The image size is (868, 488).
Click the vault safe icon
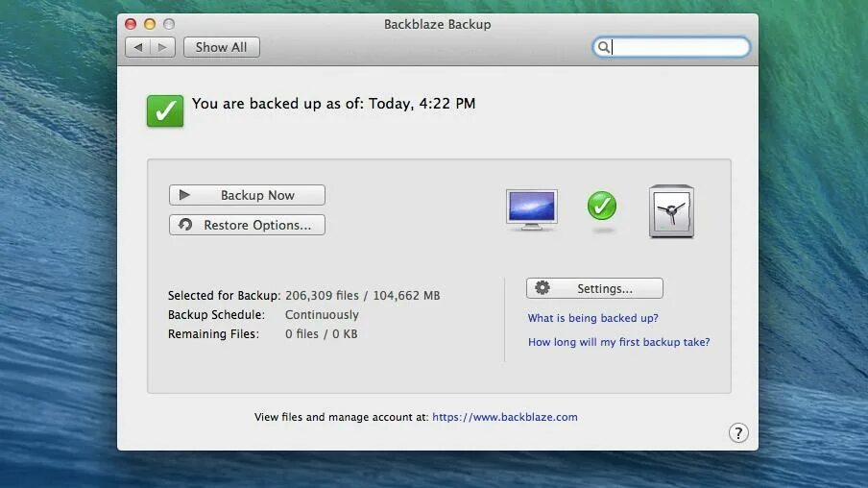[671, 211]
